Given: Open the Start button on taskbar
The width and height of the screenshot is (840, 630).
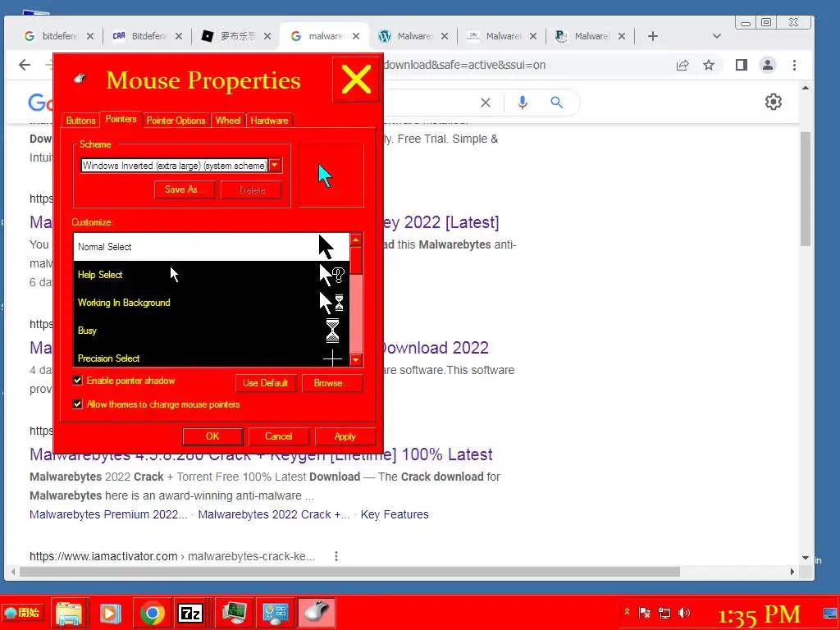Looking at the screenshot, I should pyautogui.click(x=23, y=612).
